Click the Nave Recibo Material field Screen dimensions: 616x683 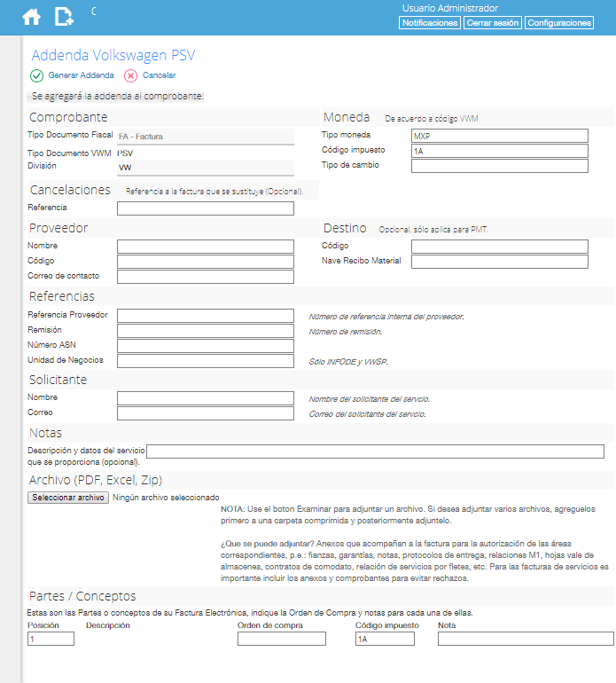pyautogui.click(x=500, y=262)
